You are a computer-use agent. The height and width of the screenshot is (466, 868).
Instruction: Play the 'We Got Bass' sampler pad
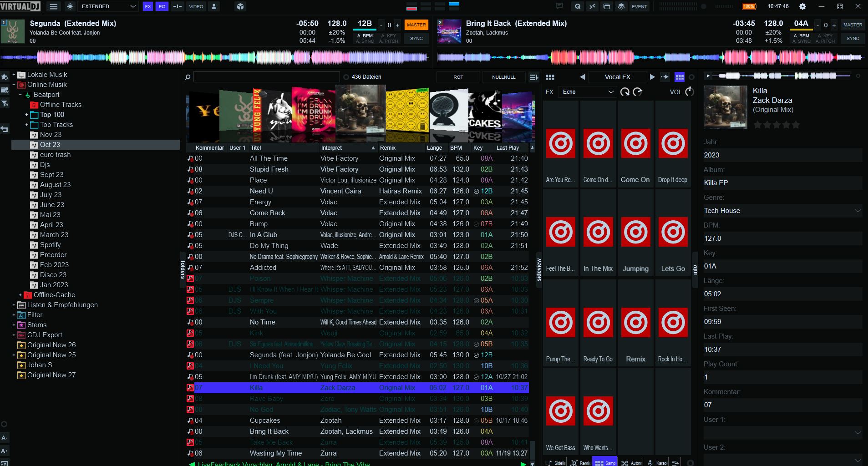(560, 411)
